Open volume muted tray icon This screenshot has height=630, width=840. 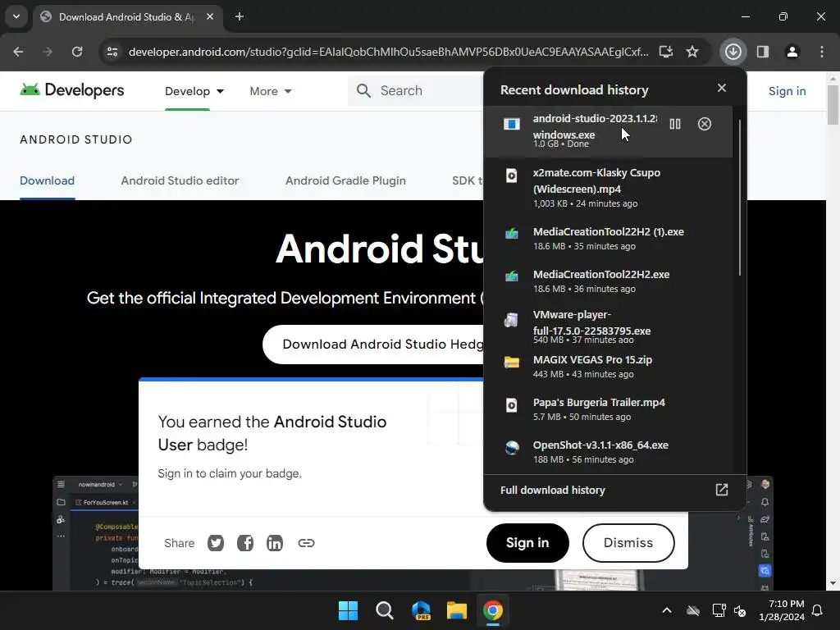point(740,610)
